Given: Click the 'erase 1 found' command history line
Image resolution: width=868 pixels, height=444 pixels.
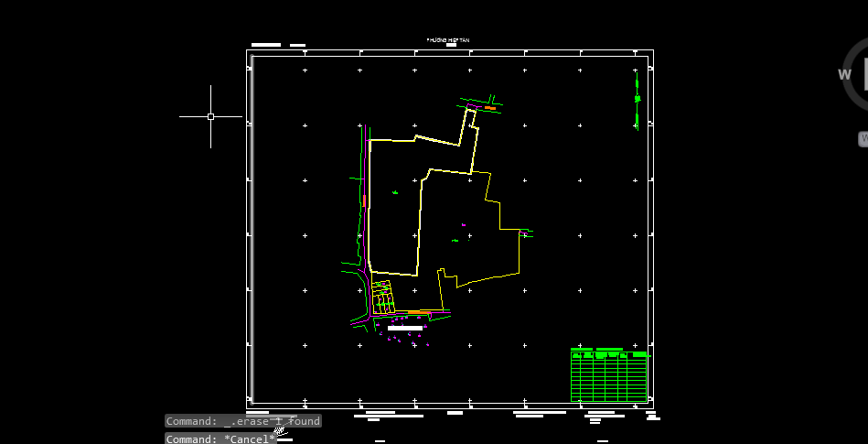Looking at the screenshot, I should (x=242, y=421).
